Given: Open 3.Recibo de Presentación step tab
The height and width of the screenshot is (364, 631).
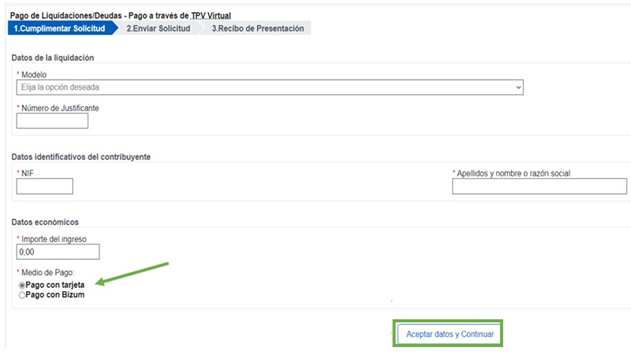Looking at the screenshot, I should pyautogui.click(x=258, y=28).
